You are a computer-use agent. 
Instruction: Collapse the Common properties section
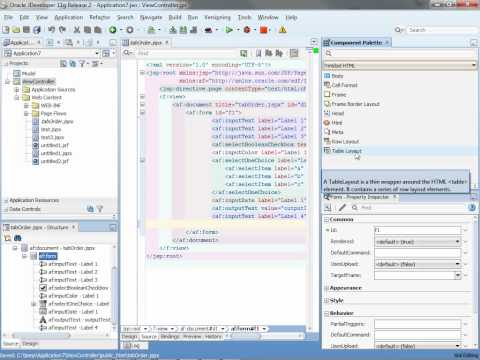pyautogui.click(x=326, y=219)
